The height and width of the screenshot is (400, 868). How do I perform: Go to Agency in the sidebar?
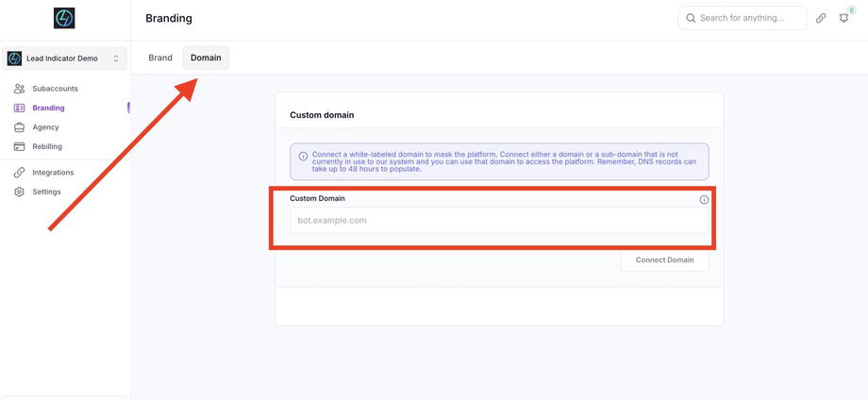45,127
